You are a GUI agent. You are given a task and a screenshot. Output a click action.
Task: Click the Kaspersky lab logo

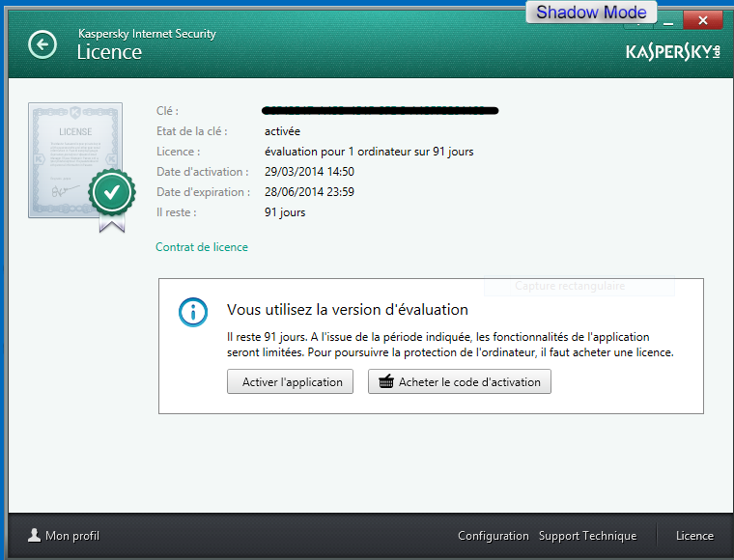point(673,52)
